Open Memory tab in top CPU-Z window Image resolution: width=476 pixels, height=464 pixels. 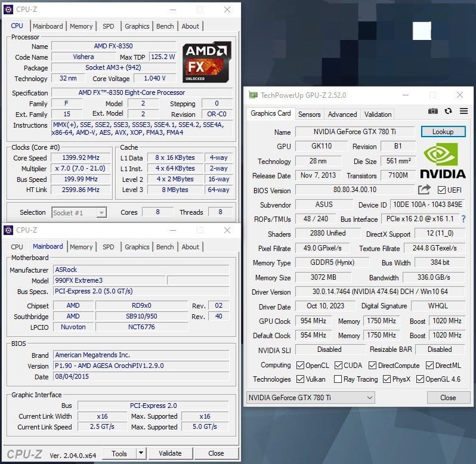(x=81, y=26)
